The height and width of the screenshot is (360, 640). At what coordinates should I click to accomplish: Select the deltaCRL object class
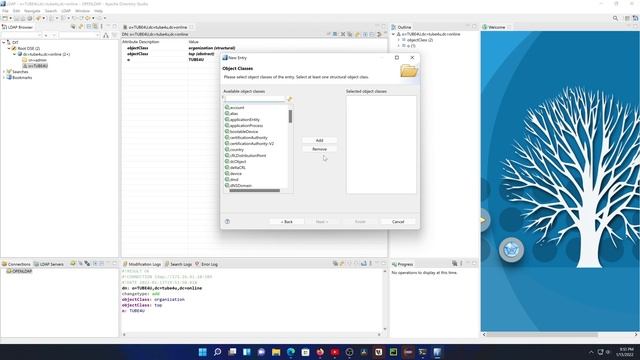pos(236,167)
